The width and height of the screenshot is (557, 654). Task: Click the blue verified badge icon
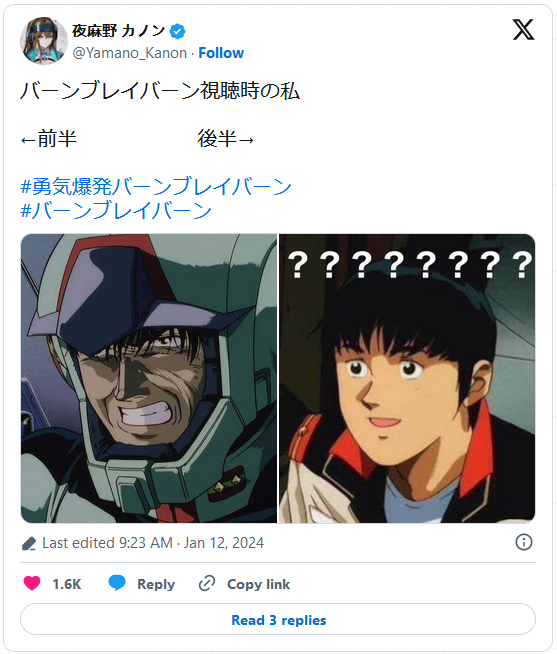177,31
